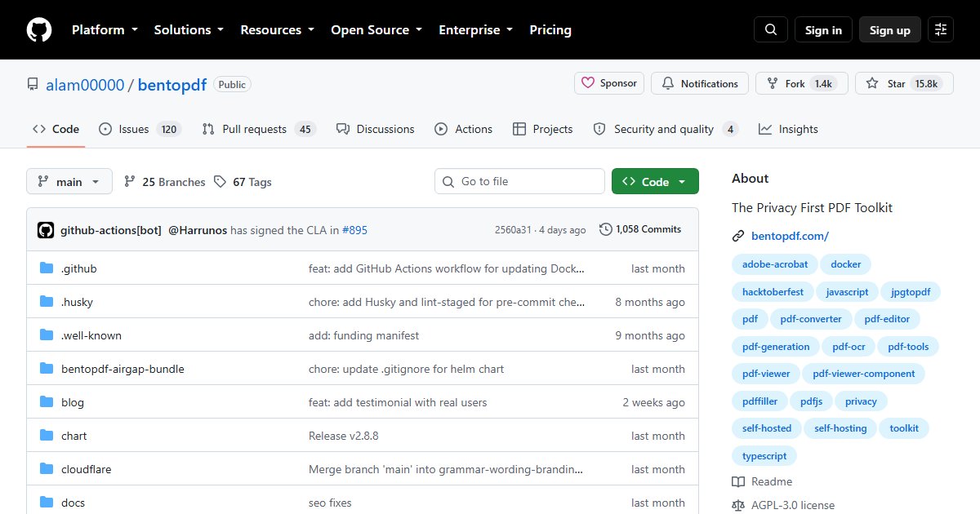Open the #895 pull request link
Screen dimensions: 980x514
[x=354, y=230]
